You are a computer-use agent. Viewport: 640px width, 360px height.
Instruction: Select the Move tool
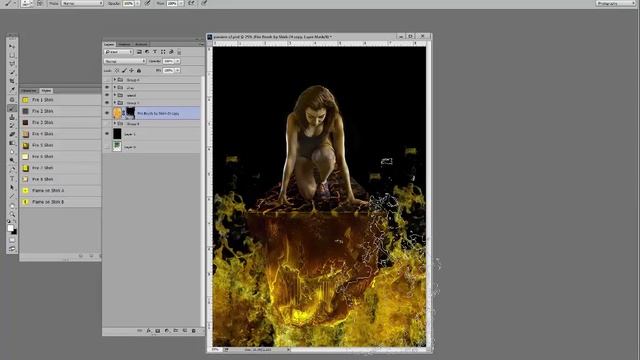pyautogui.click(x=12, y=46)
